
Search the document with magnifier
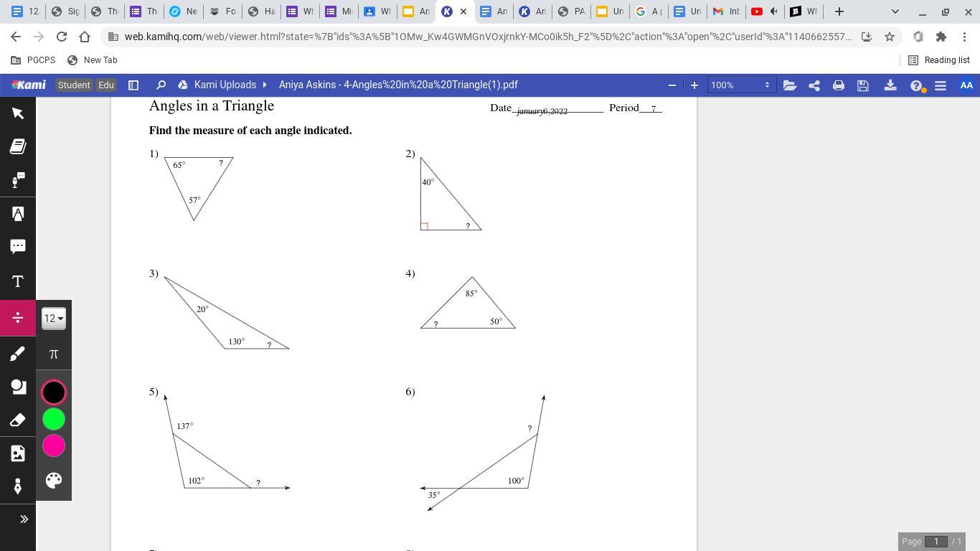pos(161,85)
